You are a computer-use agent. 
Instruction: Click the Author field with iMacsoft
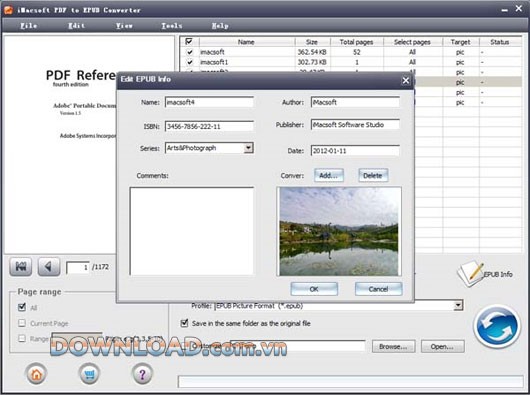tap(355, 102)
